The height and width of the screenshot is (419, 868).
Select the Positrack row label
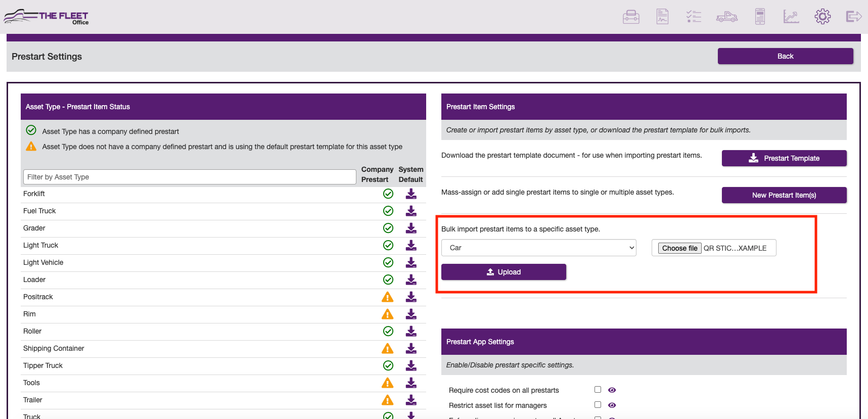click(x=38, y=297)
